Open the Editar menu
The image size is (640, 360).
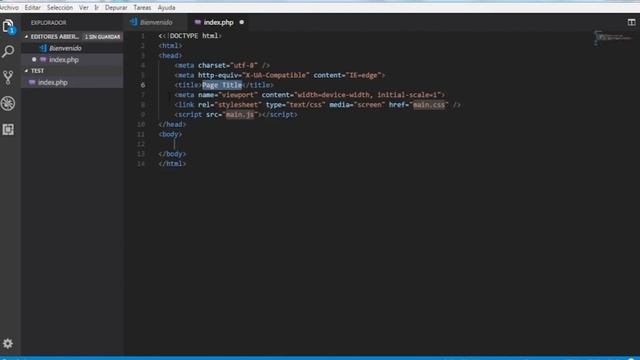coord(33,7)
